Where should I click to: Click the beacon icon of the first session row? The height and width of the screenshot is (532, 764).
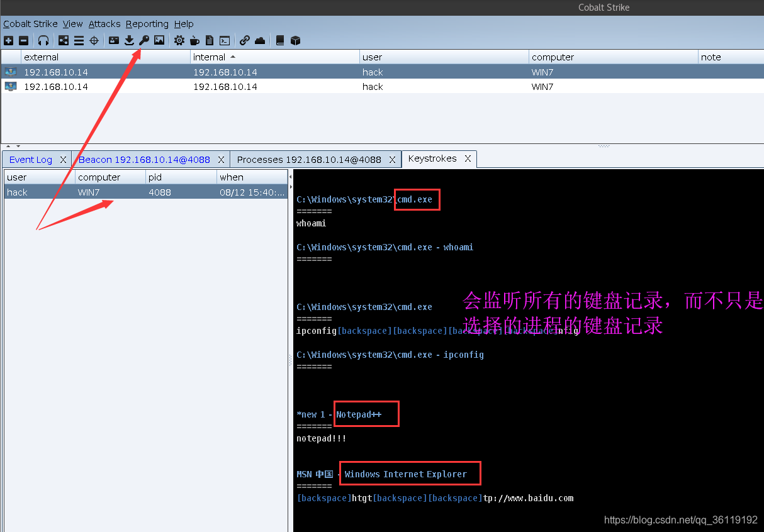tap(11, 72)
